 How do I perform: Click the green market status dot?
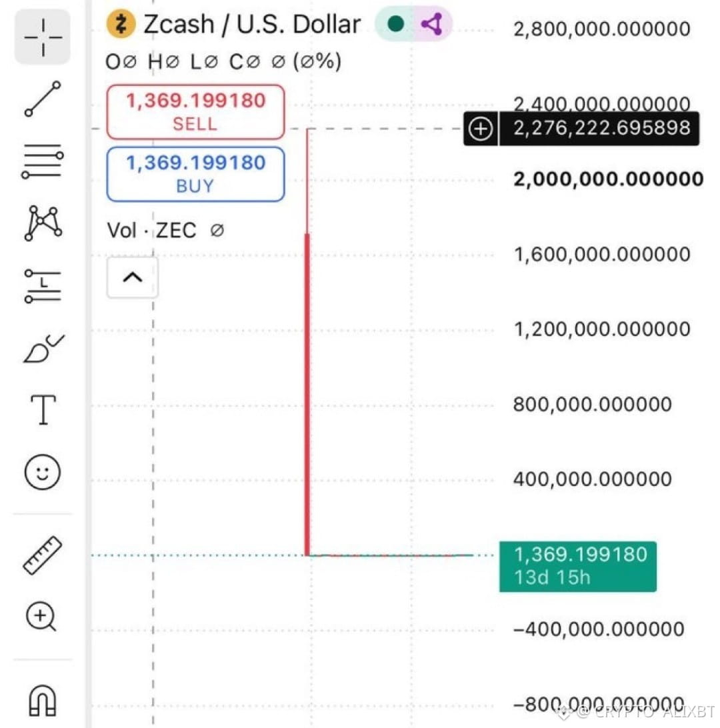(395, 24)
